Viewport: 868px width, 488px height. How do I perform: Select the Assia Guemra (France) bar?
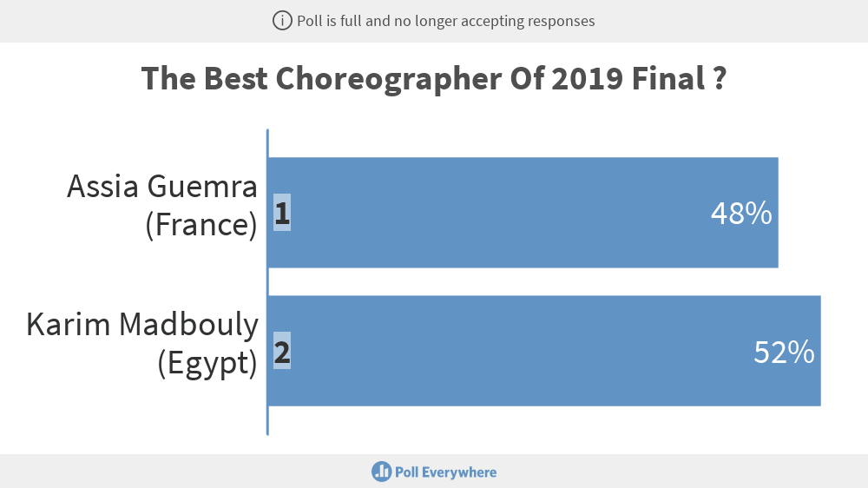[x=523, y=213]
